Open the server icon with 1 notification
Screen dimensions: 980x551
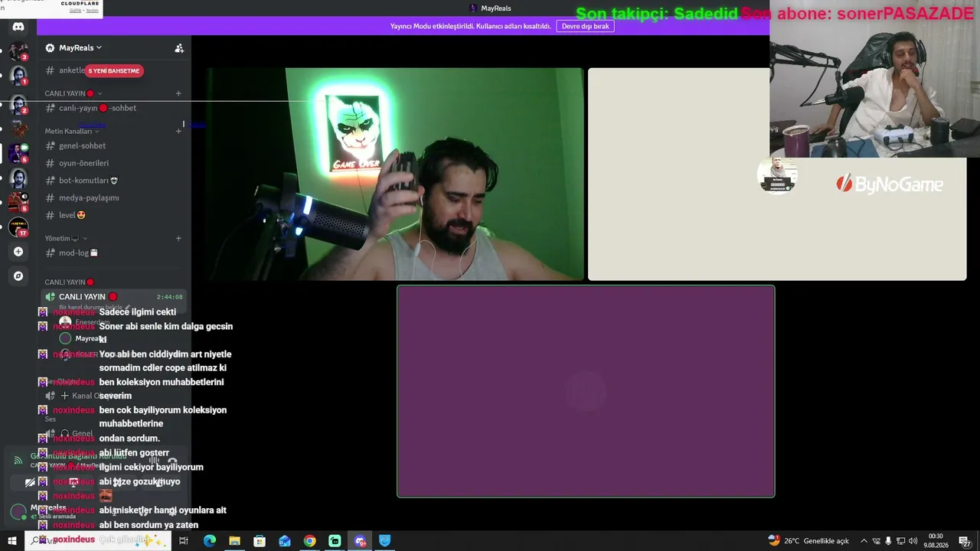click(x=18, y=77)
